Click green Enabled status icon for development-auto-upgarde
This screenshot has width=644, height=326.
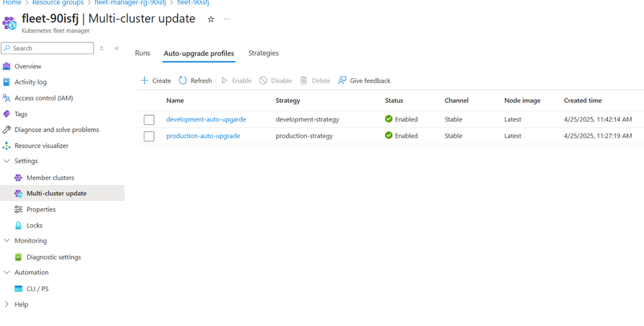389,119
